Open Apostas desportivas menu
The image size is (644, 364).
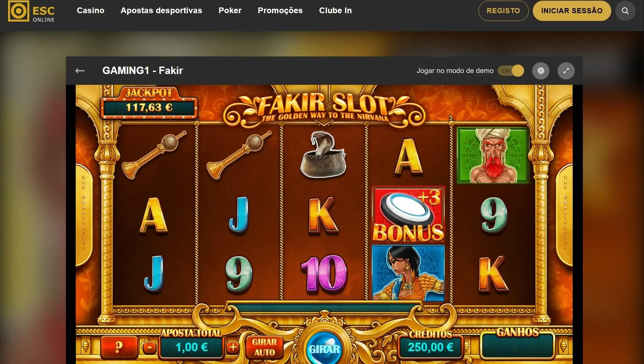(161, 10)
